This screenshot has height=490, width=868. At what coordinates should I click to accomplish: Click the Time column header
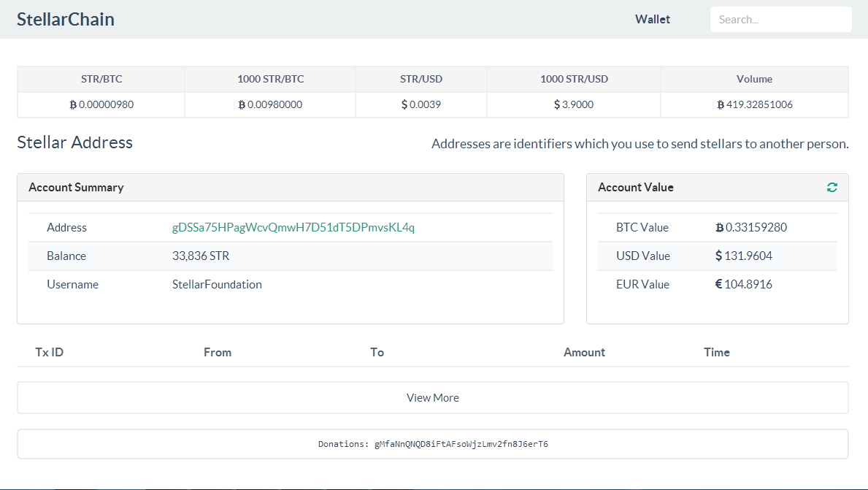pos(717,352)
